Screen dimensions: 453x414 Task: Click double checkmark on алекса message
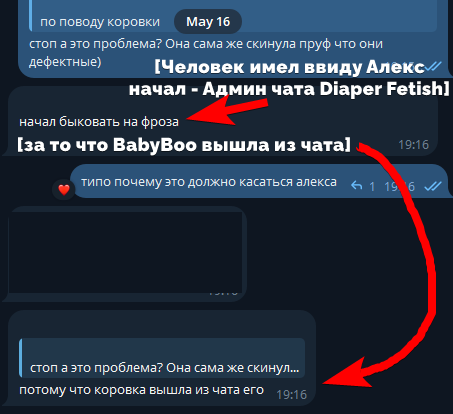point(433,186)
